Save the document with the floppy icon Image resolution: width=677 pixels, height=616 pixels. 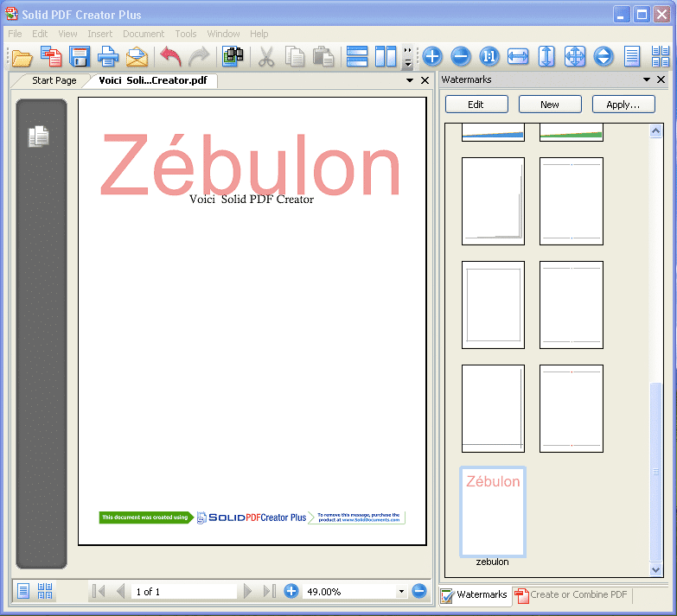tap(79, 56)
